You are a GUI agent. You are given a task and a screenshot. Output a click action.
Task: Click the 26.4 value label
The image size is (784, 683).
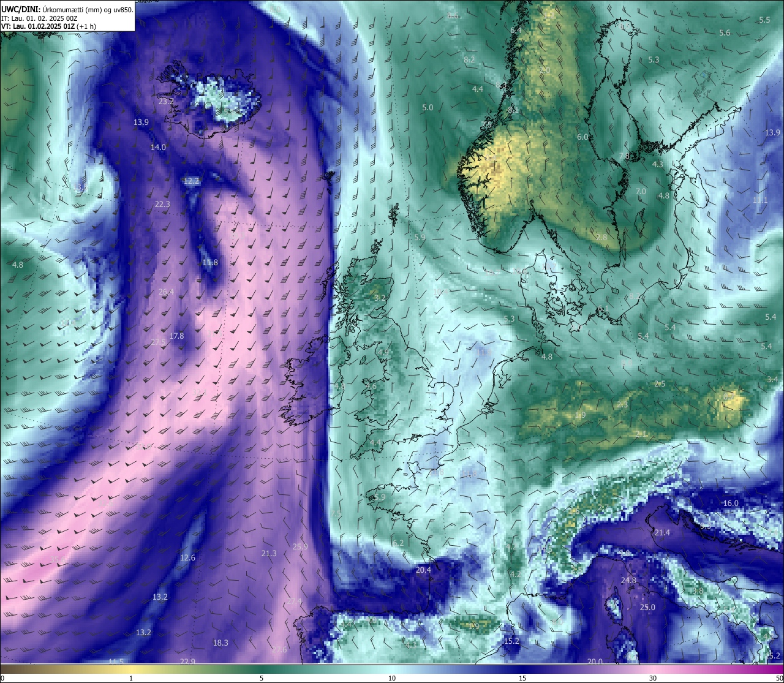coord(166,292)
